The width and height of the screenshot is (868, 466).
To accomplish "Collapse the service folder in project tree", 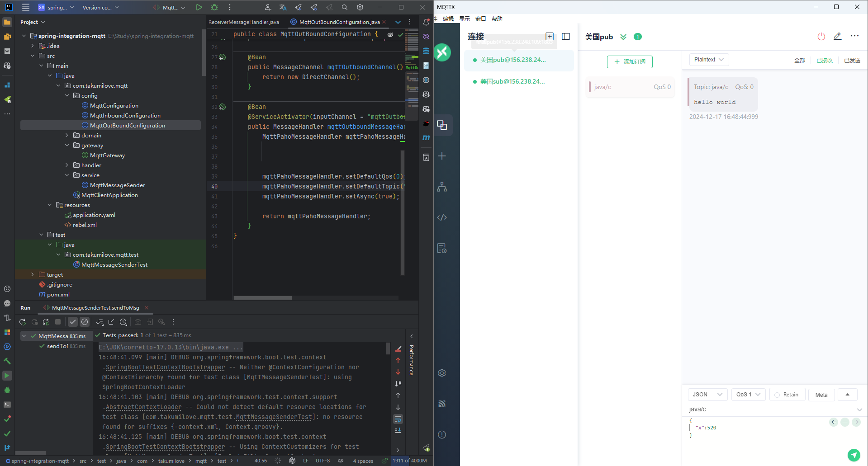I will 67,175.
